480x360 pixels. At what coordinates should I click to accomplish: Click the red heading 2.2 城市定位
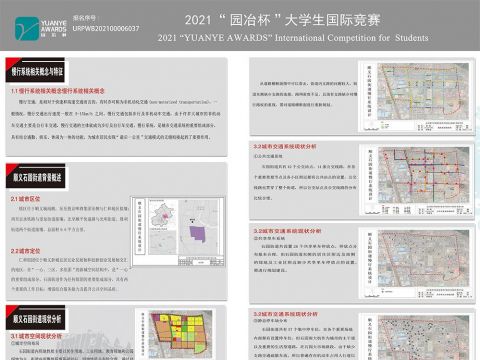pos(25,251)
